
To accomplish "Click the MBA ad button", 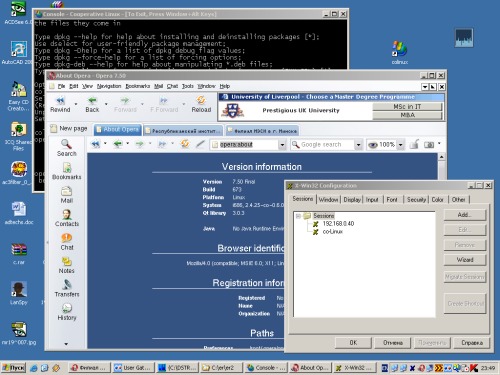I will point(407,115).
